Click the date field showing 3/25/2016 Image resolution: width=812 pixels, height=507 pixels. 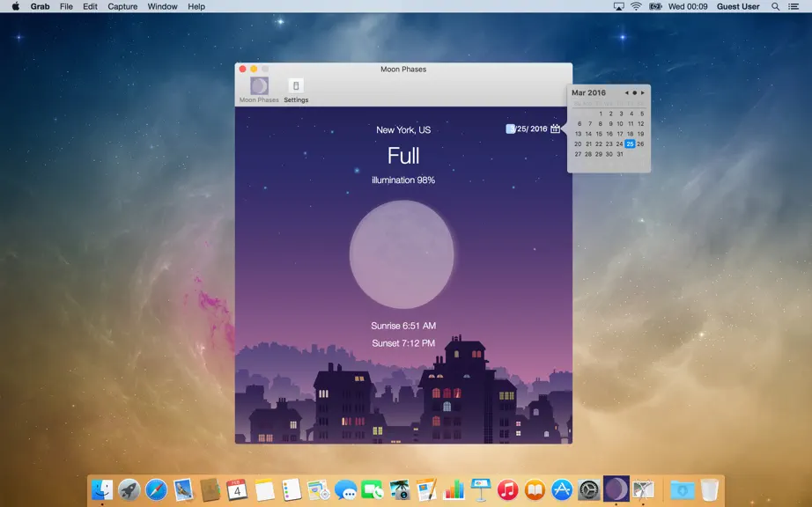pos(526,129)
